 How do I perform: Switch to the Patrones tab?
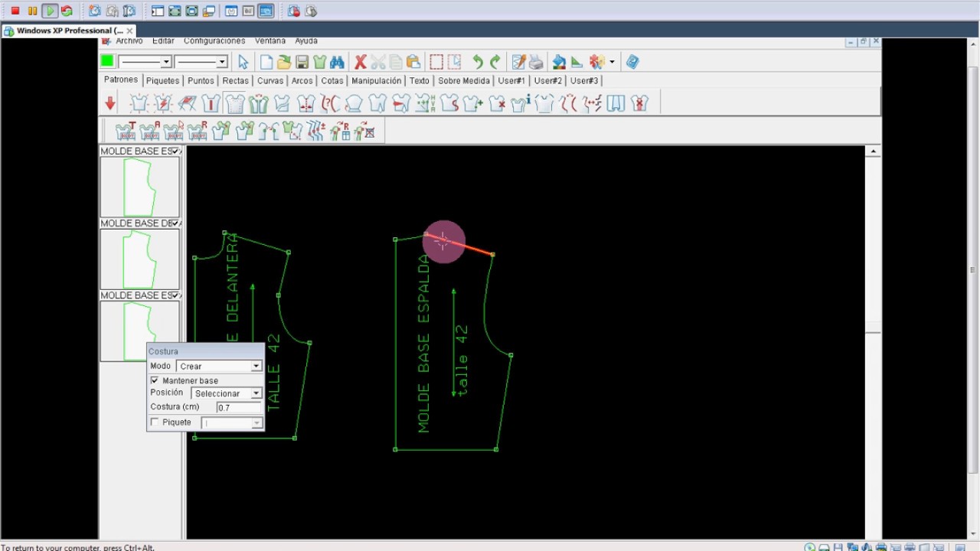pyautogui.click(x=121, y=80)
